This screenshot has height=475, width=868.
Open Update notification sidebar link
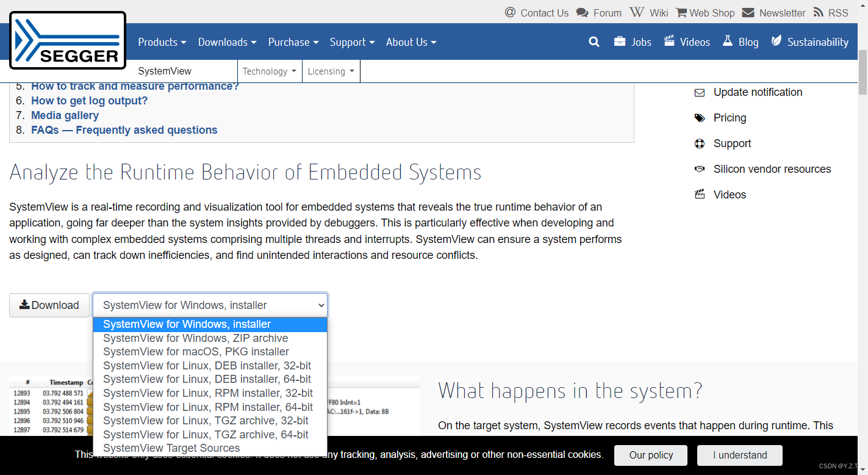tap(758, 92)
